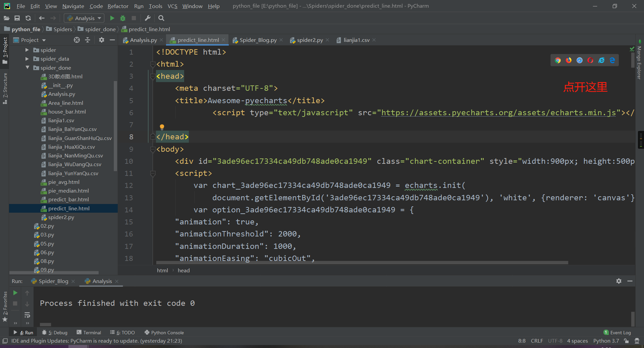Open settings via the wrench icon
The height and width of the screenshot is (348, 644).
[148, 18]
